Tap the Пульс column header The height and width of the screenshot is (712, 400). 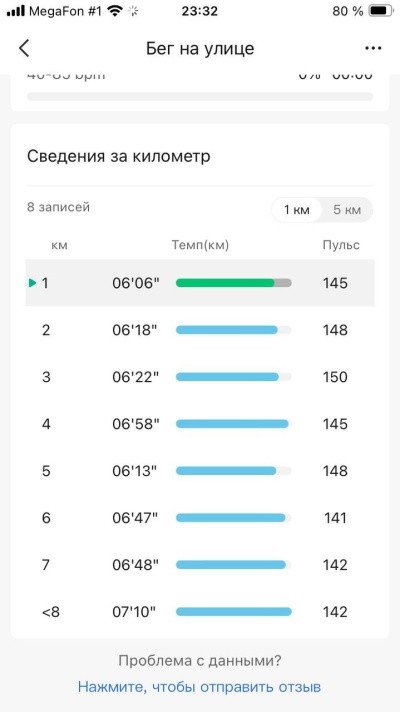pyautogui.click(x=341, y=245)
